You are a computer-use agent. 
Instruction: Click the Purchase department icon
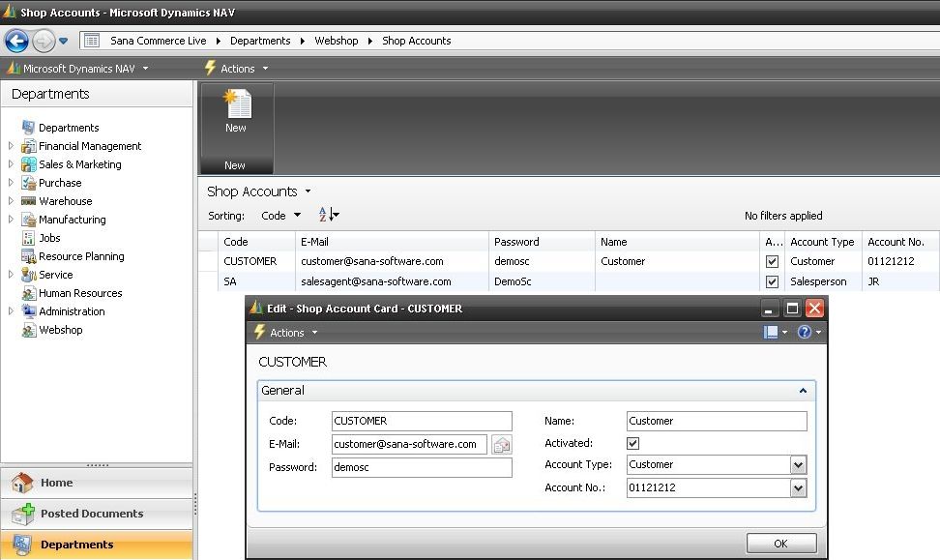[28, 183]
